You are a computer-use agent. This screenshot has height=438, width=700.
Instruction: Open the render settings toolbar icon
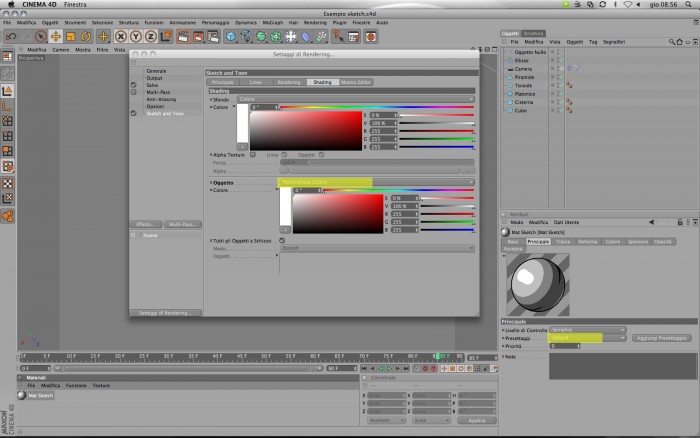(213, 37)
